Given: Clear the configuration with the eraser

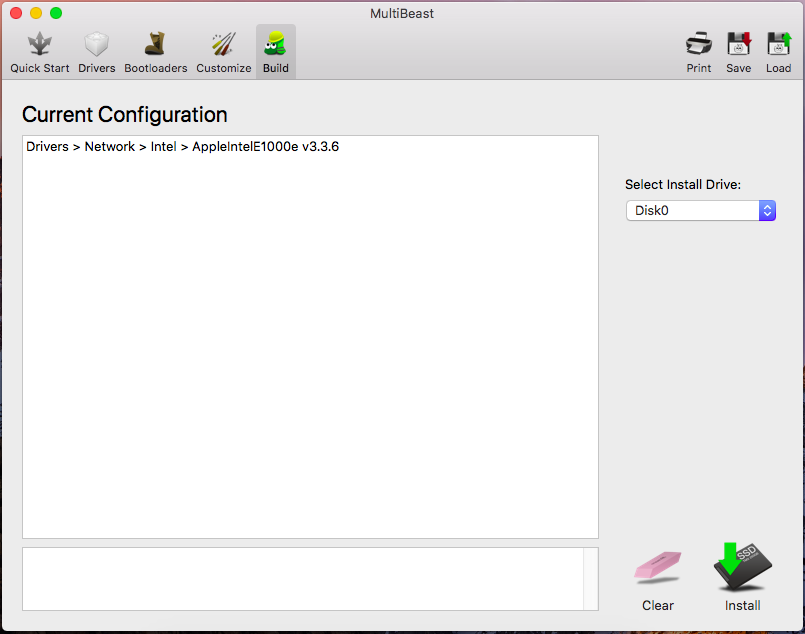Looking at the screenshot, I should point(658,581).
